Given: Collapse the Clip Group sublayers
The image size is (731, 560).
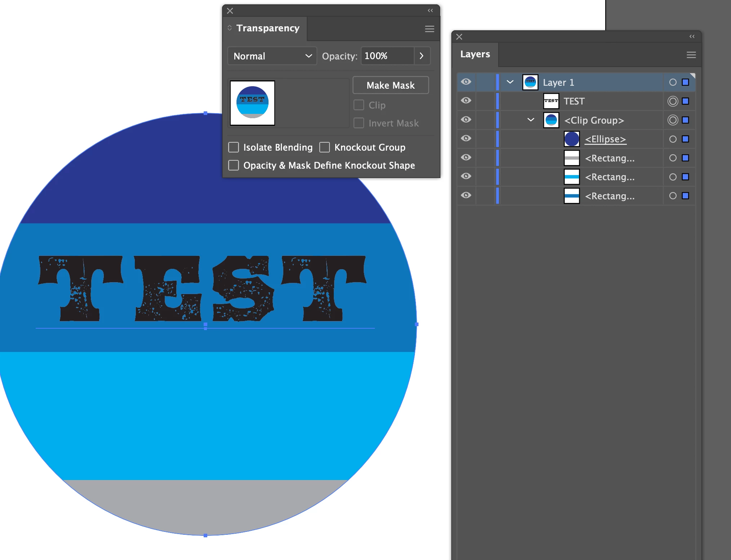Looking at the screenshot, I should (531, 120).
